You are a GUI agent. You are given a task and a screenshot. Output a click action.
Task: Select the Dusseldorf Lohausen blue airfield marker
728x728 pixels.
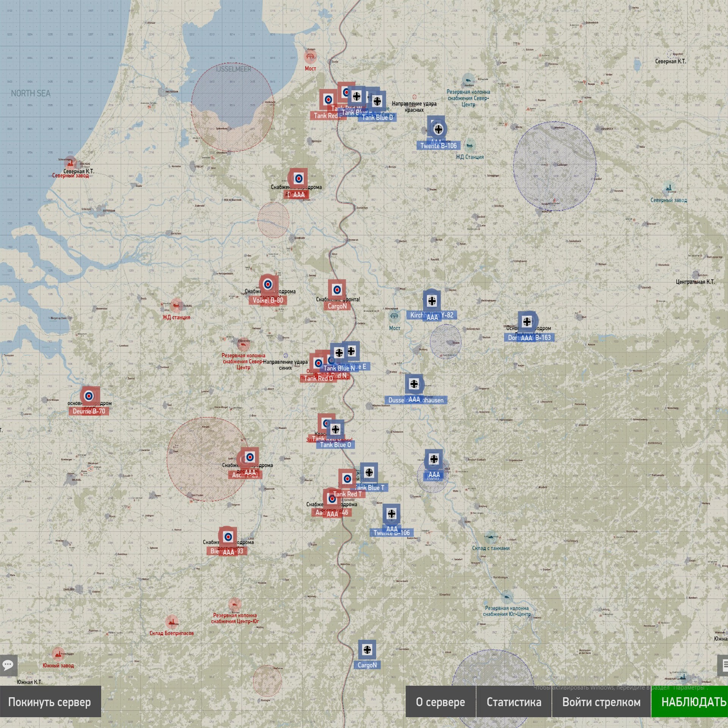(414, 384)
